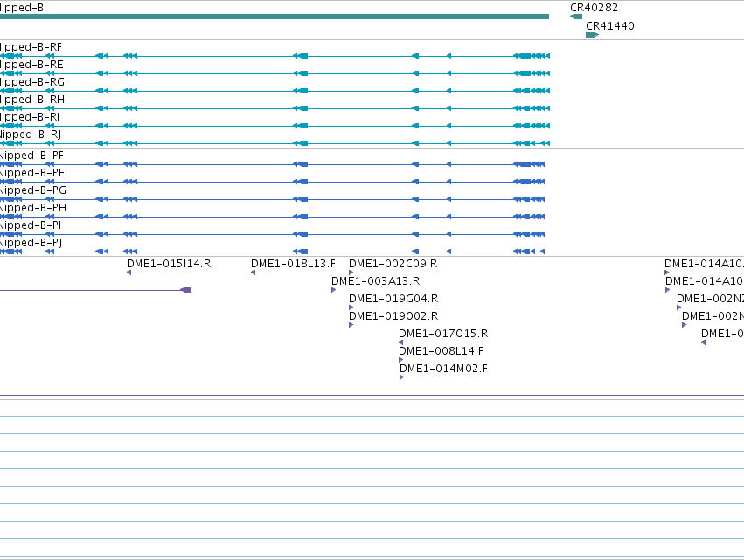Open the CR40282 gene label
The width and height of the screenshot is (744, 560).
coord(594,8)
